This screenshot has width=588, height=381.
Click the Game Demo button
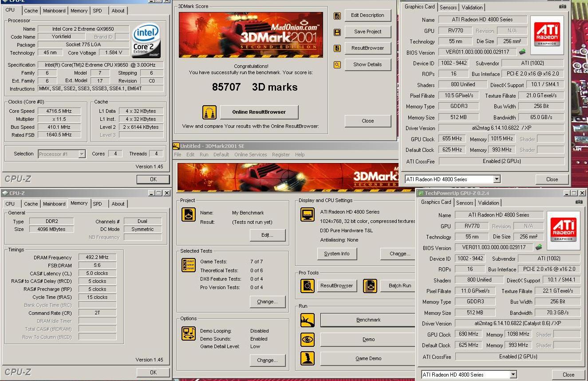click(369, 358)
